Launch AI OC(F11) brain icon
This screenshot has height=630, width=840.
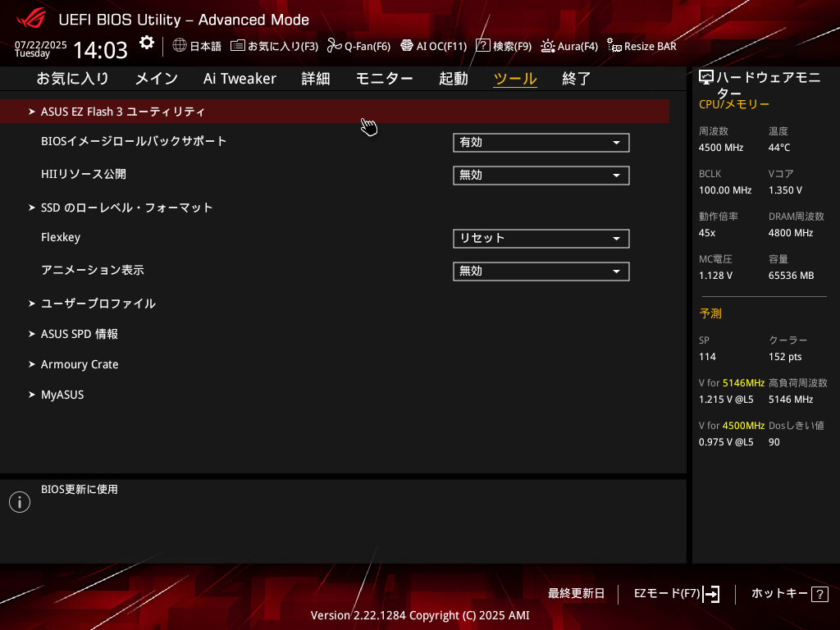pos(407,46)
